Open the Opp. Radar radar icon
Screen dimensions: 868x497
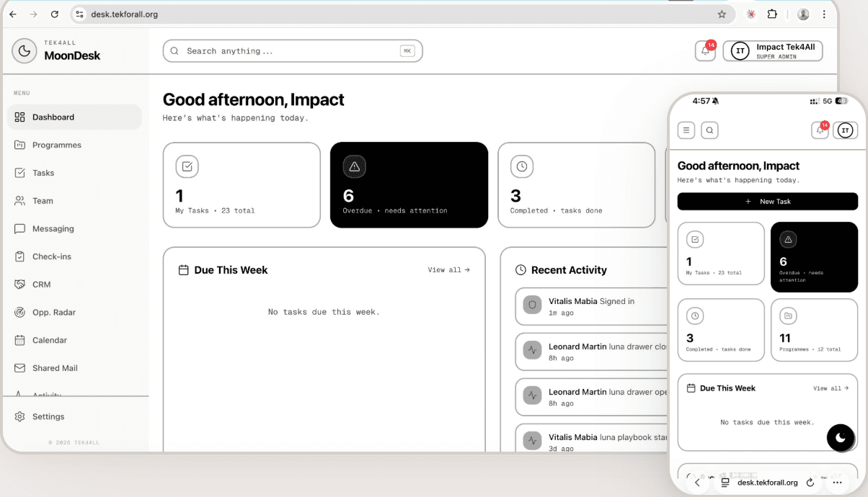19,312
